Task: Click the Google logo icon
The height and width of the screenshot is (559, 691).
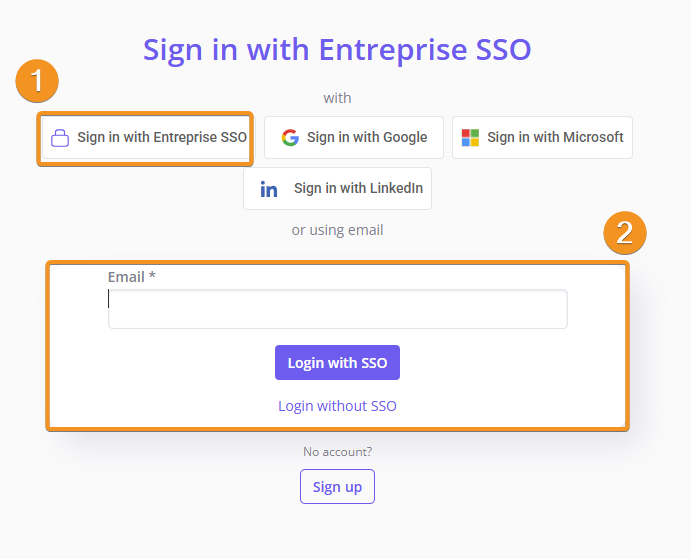Action: coord(290,138)
